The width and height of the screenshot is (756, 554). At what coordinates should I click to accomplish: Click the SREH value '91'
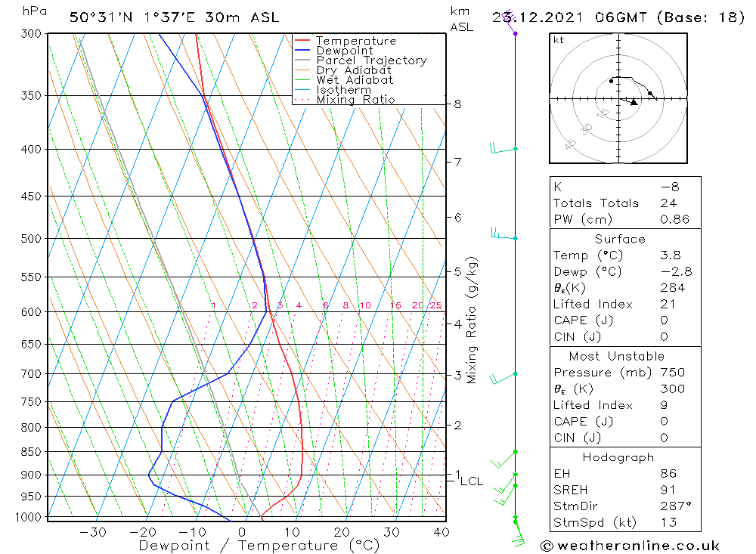[668, 490]
